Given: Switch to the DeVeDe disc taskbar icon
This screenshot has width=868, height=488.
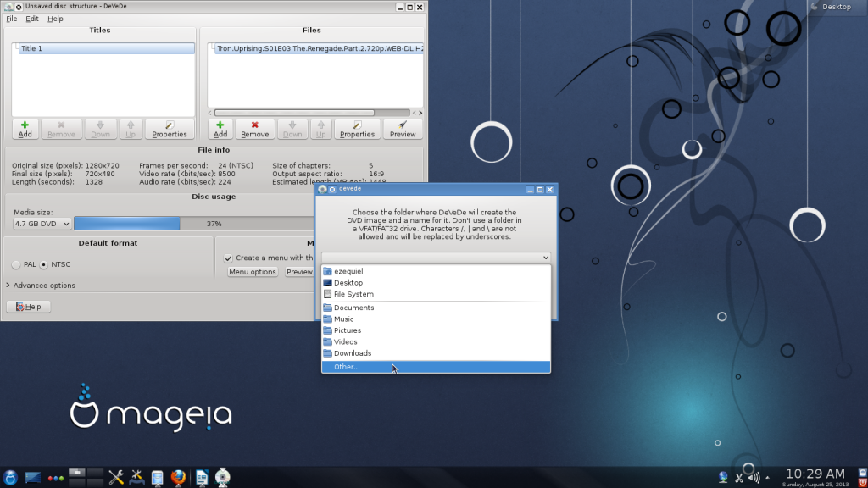Looking at the screenshot, I should pos(223,478).
